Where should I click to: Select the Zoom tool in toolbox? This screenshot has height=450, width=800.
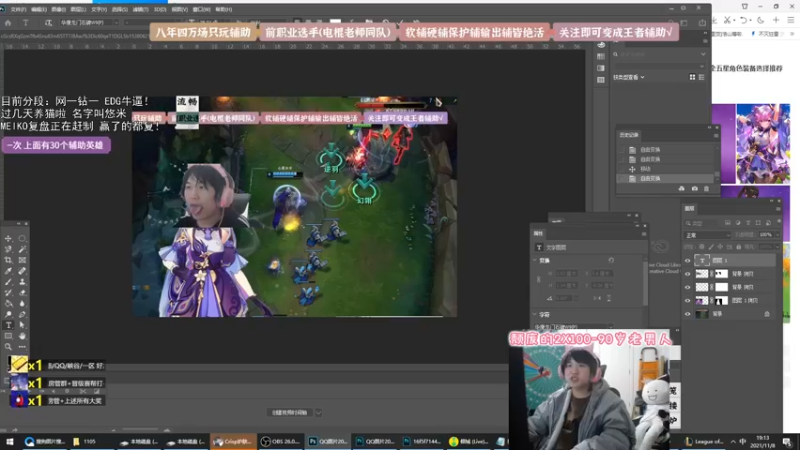click(x=8, y=347)
